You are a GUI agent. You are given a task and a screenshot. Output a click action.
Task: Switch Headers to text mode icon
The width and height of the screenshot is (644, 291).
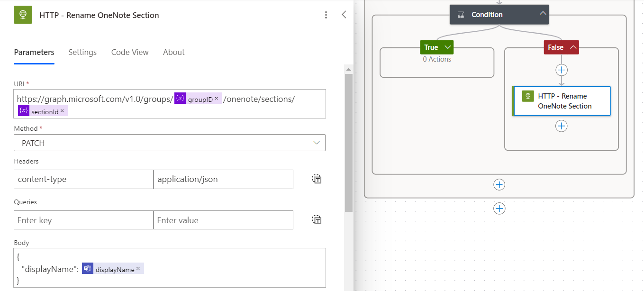pos(317,179)
